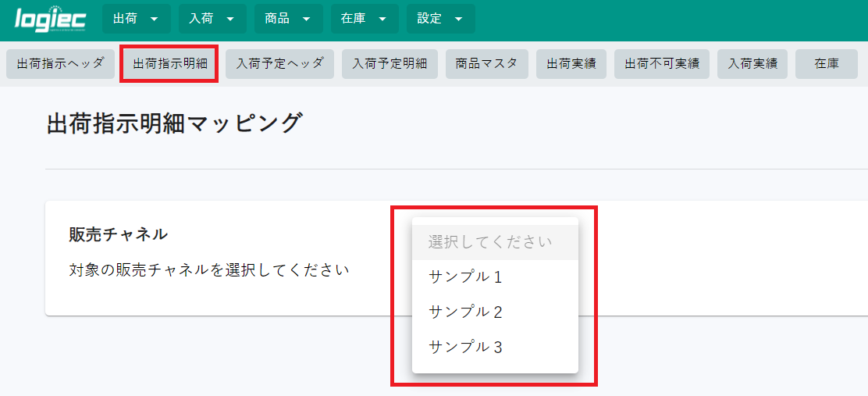The height and width of the screenshot is (396, 868).
Task: Go to the 入荷実績 tab
Action: pos(752,64)
